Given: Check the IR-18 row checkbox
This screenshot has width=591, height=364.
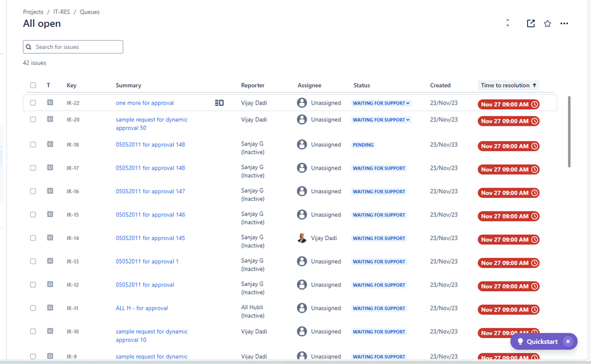Looking at the screenshot, I should [x=33, y=145].
